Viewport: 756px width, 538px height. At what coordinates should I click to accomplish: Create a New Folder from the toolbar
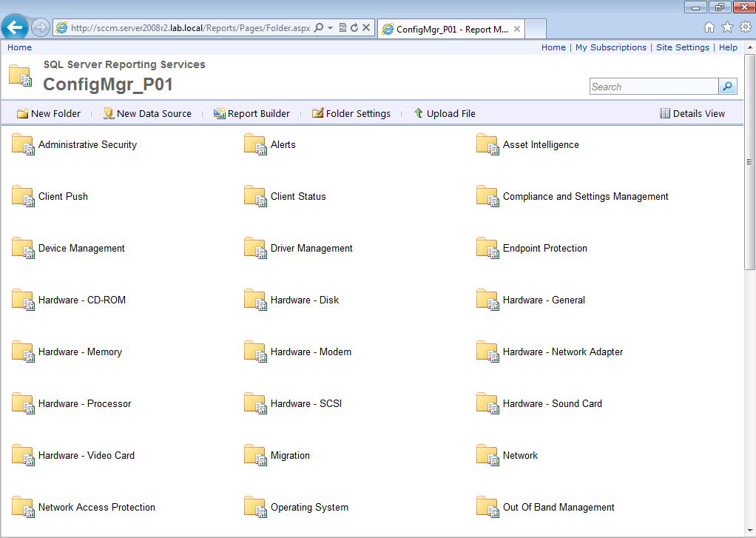tap(49, 113)
